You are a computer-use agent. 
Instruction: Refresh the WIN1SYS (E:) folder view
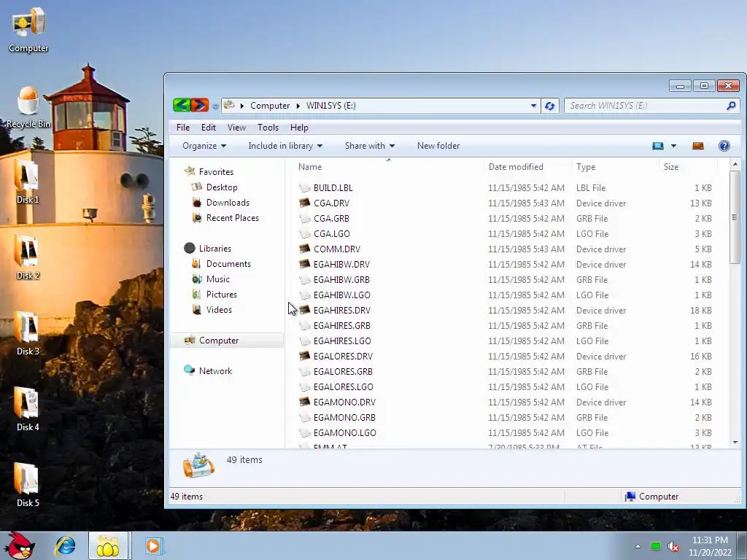click(x=549, y=106)
